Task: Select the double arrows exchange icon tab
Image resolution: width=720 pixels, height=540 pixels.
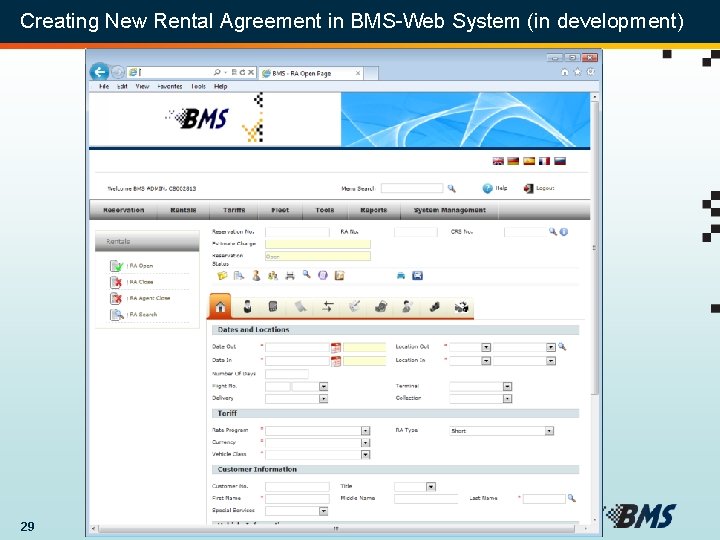Action: pyautogui.click(x=327, y=306)
